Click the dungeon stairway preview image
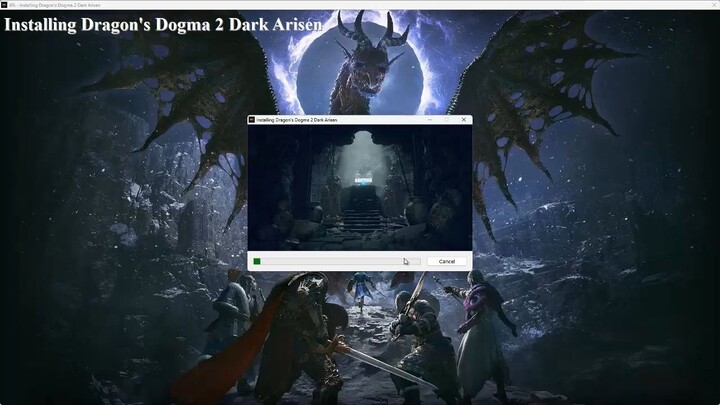The height and width of the screenshot is (405, 720). pos(360,188)
